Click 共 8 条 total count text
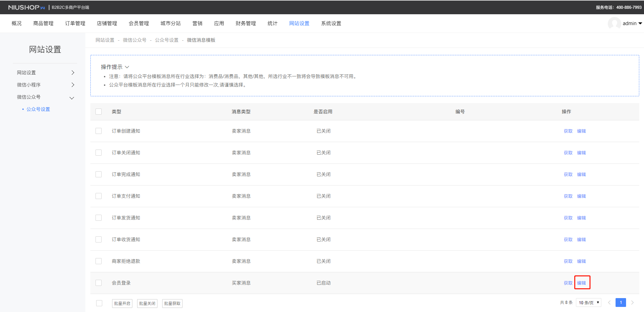644x312 pixels. [566, 303]
